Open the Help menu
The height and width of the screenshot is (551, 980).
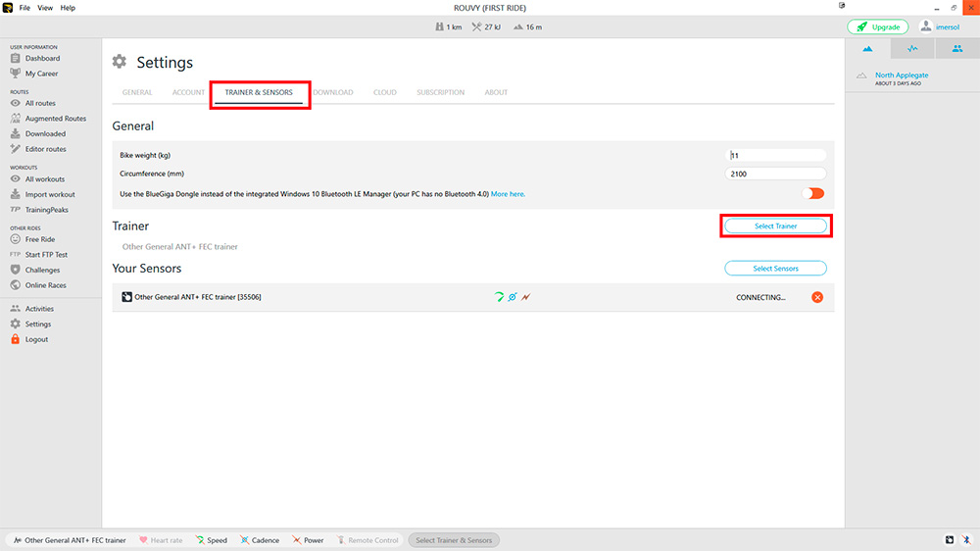pyautogui.click(x=68, y=8)
